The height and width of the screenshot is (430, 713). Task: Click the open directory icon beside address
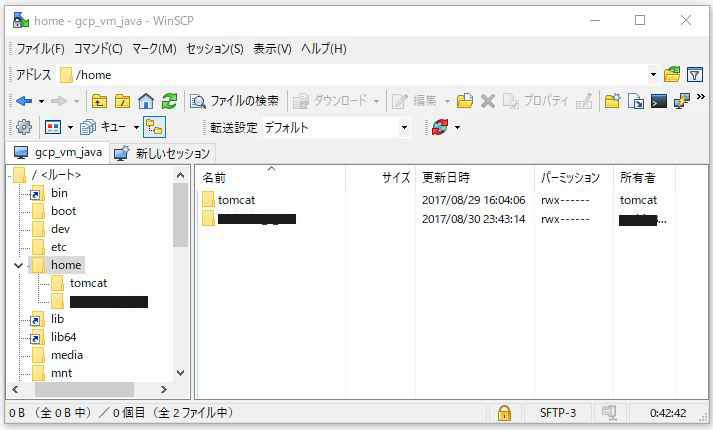pos(672,75)
